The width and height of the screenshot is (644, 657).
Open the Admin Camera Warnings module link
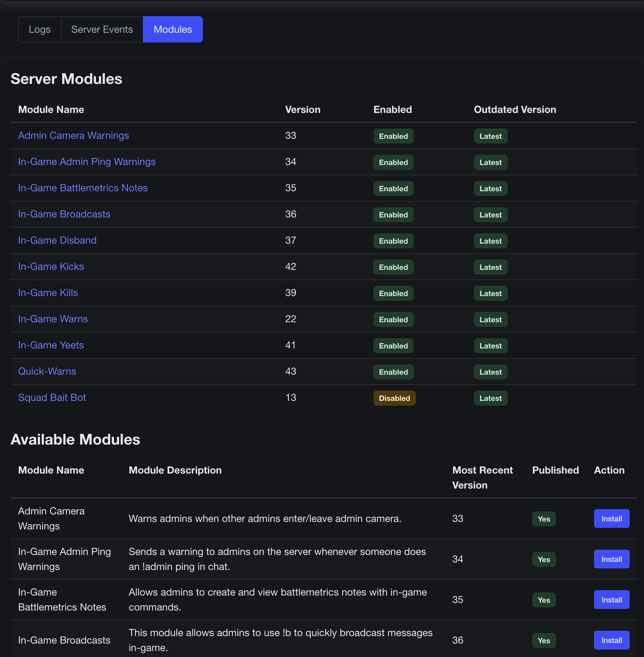pos(73,136)
